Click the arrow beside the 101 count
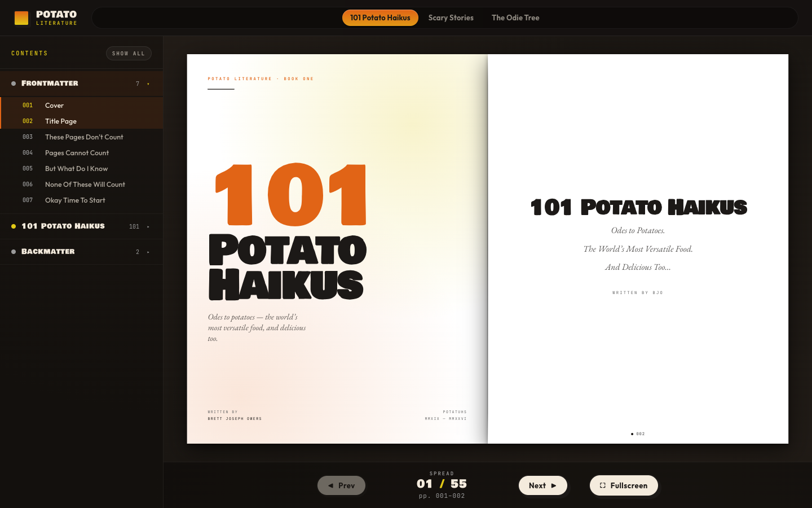812x508 pixels. (148, 227)
